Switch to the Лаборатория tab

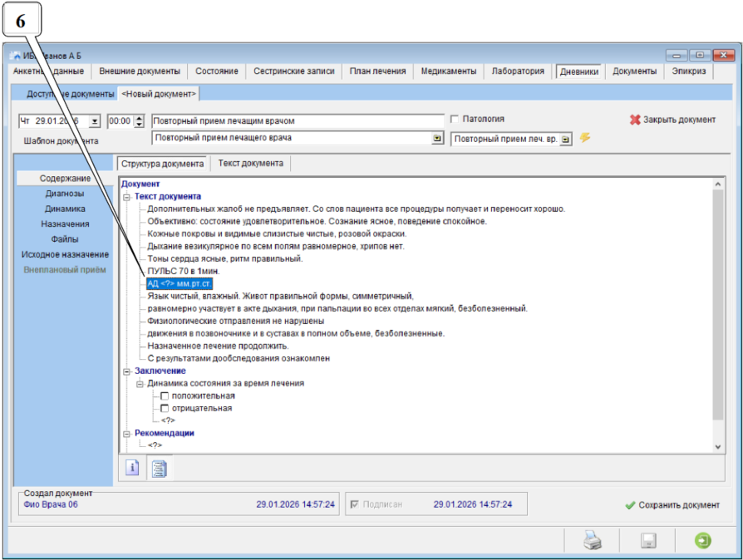[x=517, y=71]
